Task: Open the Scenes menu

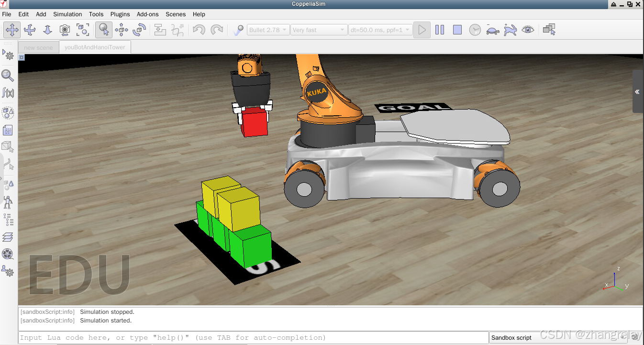Action: (x=176, y=14)
